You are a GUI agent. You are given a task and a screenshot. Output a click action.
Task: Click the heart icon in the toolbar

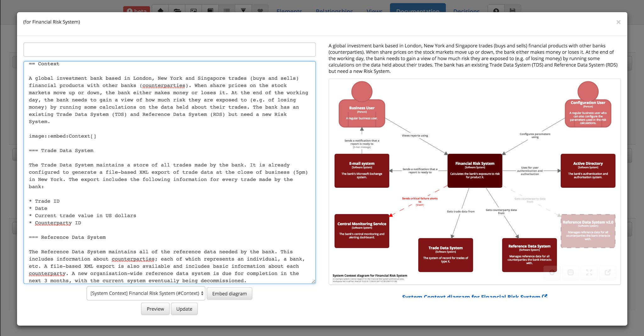click(260, 10)
